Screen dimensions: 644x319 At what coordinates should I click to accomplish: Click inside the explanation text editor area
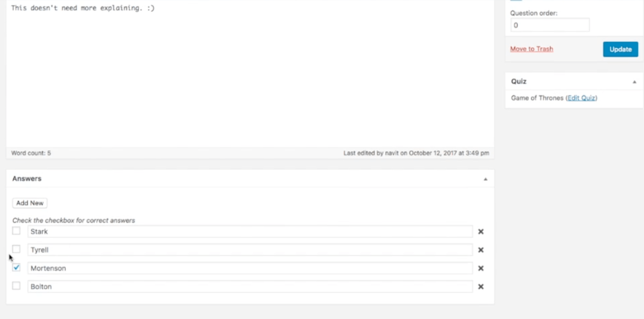point(250,78)
